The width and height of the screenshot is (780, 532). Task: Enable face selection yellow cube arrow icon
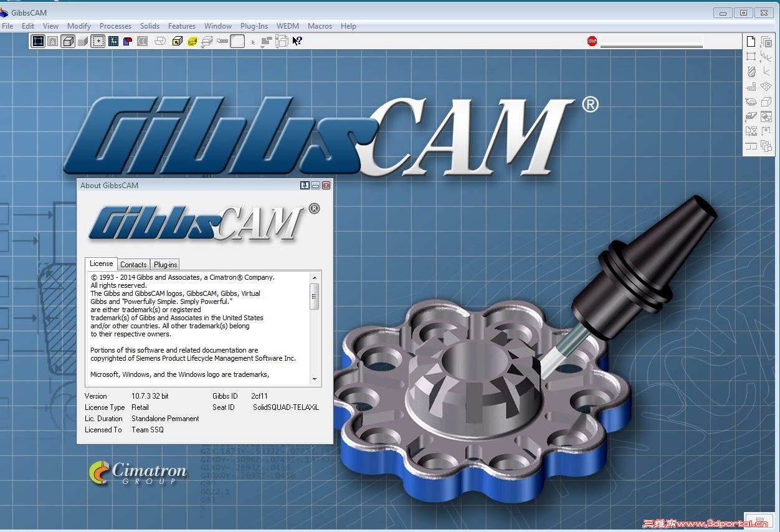click(178, 41)
